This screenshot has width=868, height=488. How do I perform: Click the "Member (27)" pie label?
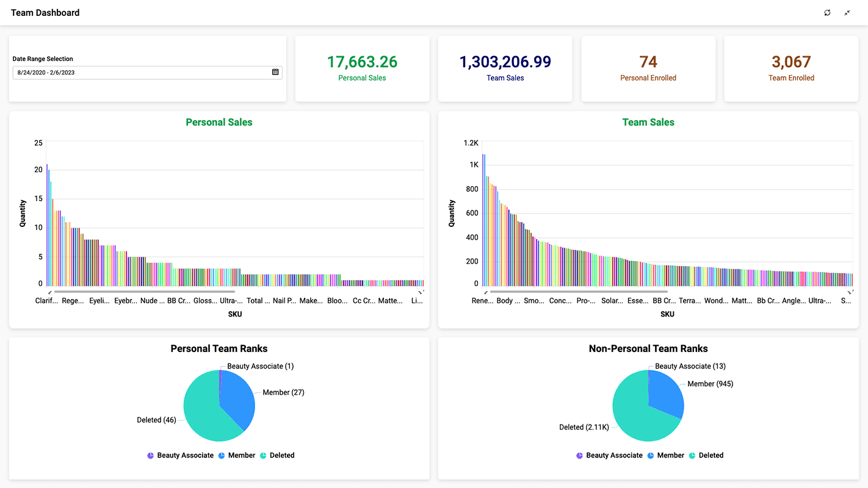283,393
